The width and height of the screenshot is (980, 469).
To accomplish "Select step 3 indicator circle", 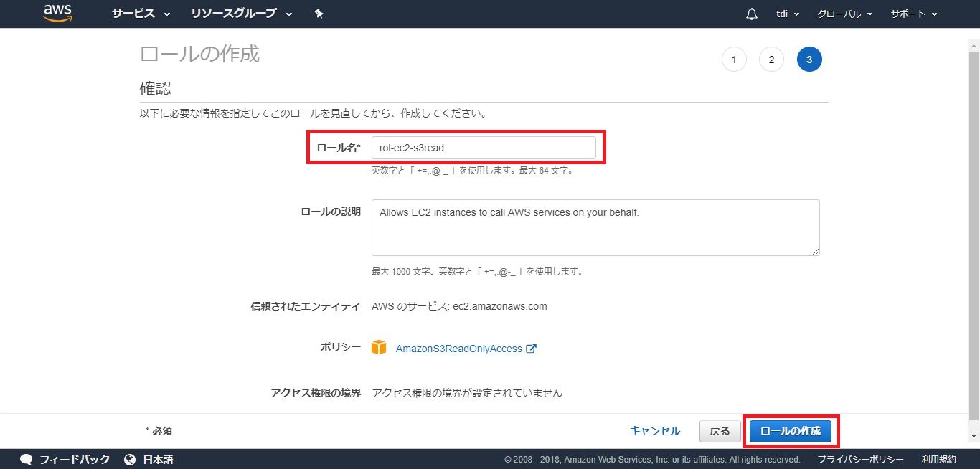I will [809, 60].
